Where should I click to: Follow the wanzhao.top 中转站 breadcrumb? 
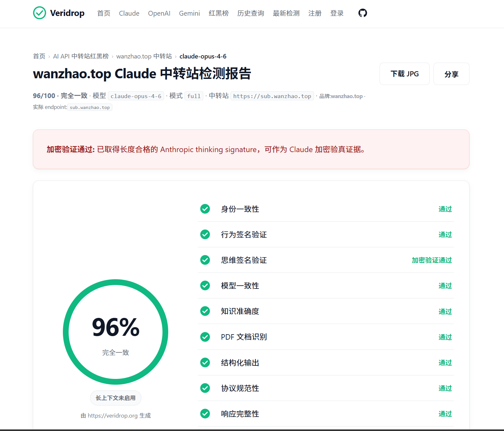pyautogui.click(x=144, y=56)
